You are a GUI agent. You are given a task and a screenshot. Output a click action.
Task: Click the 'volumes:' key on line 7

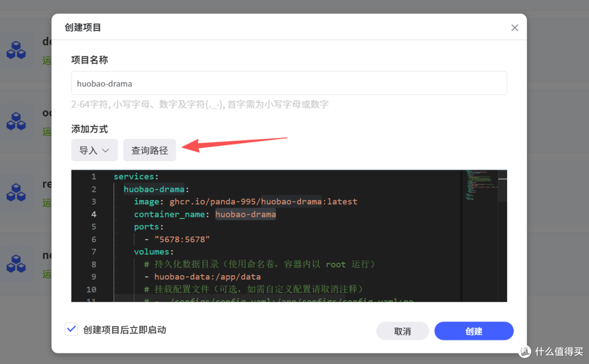(x=154, y=252)
